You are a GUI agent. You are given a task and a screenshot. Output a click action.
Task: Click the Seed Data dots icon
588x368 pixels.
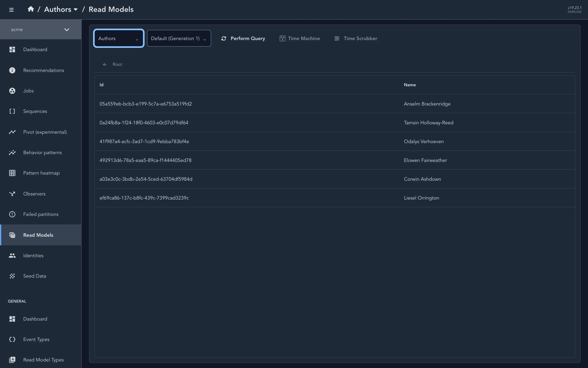(x=12, y=276)
